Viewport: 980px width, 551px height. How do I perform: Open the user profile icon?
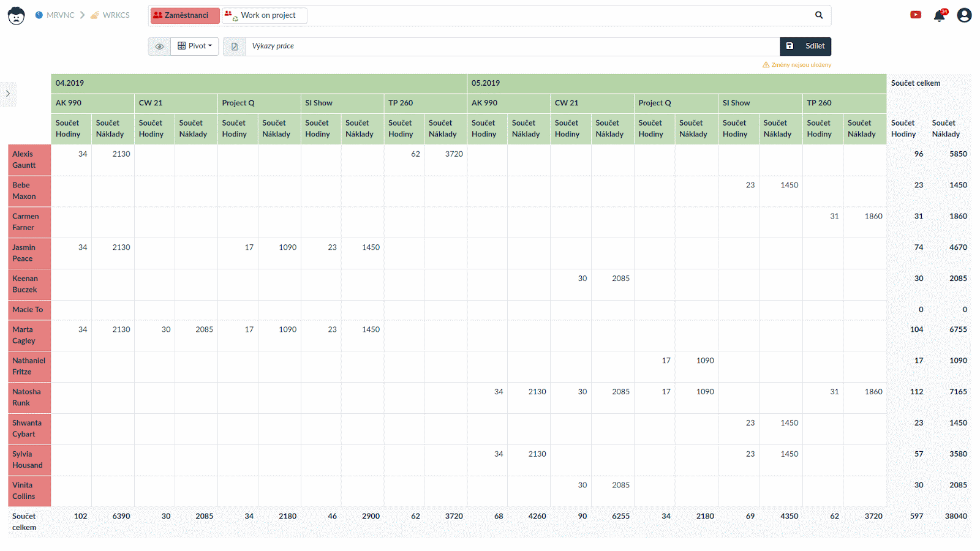[964, 15]
